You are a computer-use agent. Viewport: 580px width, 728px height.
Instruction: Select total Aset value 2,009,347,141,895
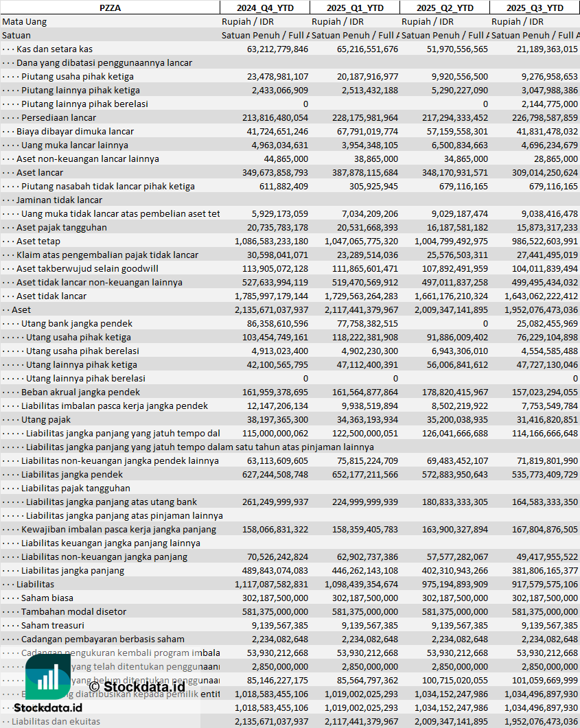(452, 309)
